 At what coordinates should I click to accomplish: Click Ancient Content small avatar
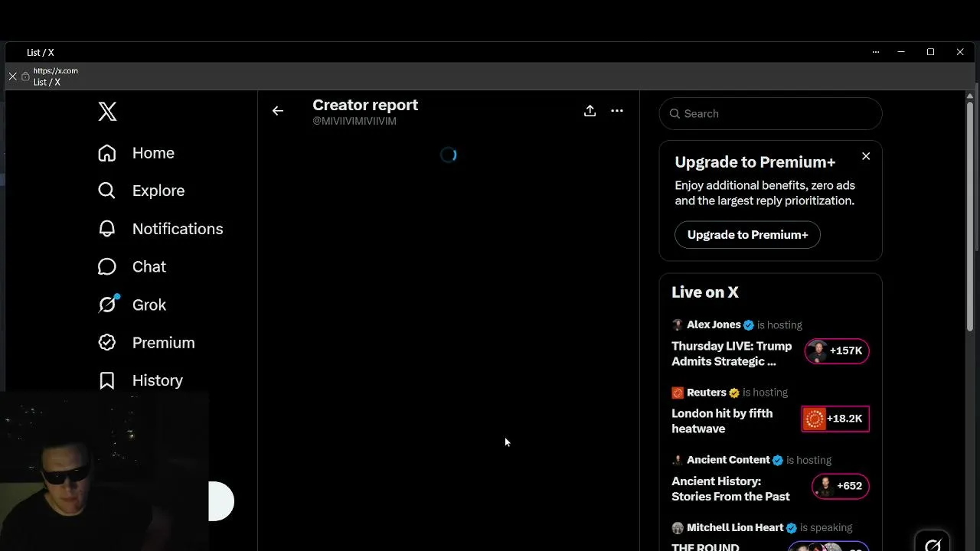[677, 460]
